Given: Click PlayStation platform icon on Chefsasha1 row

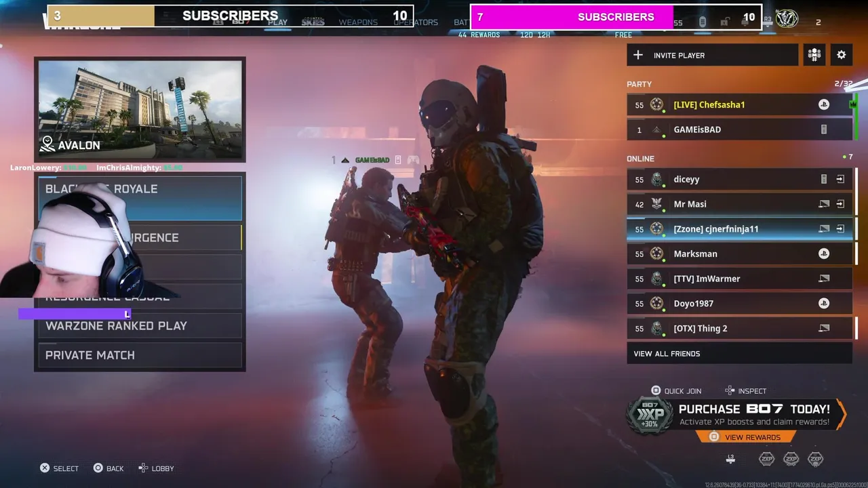Looking at the screenshot, I should [823, 104].
